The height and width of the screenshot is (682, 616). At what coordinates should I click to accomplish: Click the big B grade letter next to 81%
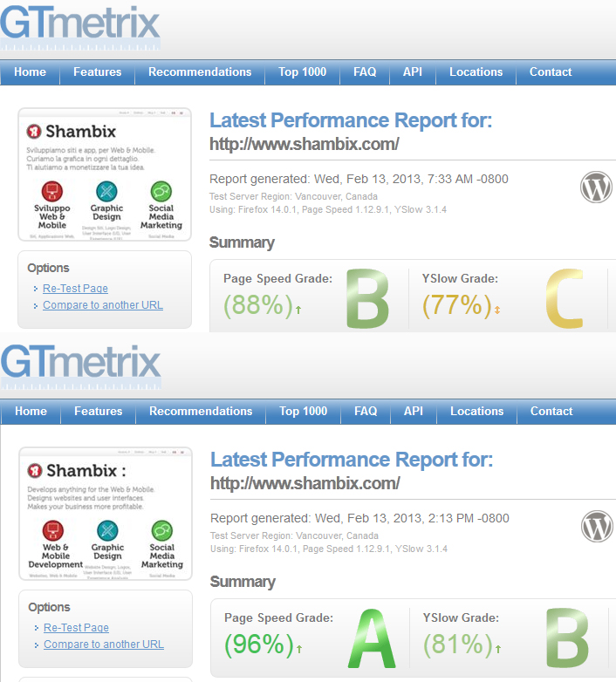(567, 638)
